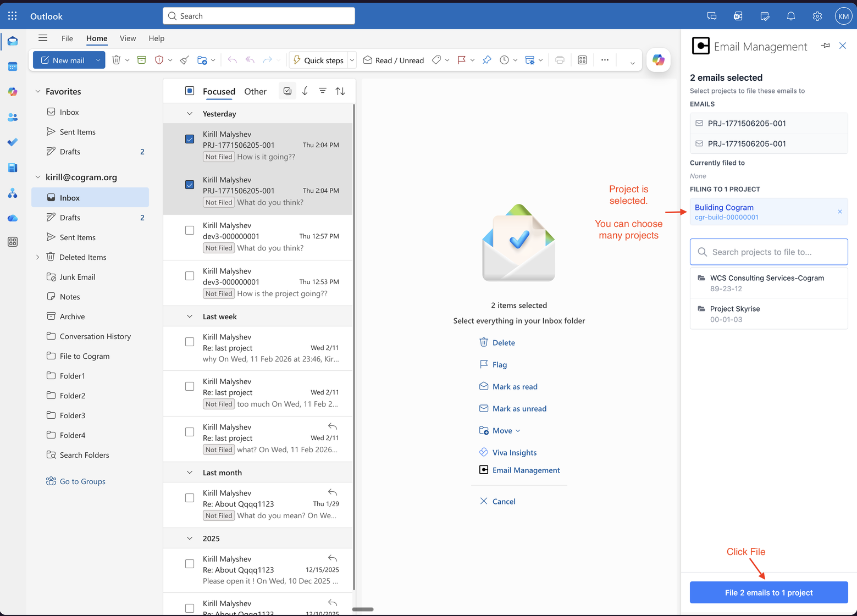Expand the Deleted Items folder
Image resolution: width=857 pixels, height=616 pixels.
click(x=38, y=257)
